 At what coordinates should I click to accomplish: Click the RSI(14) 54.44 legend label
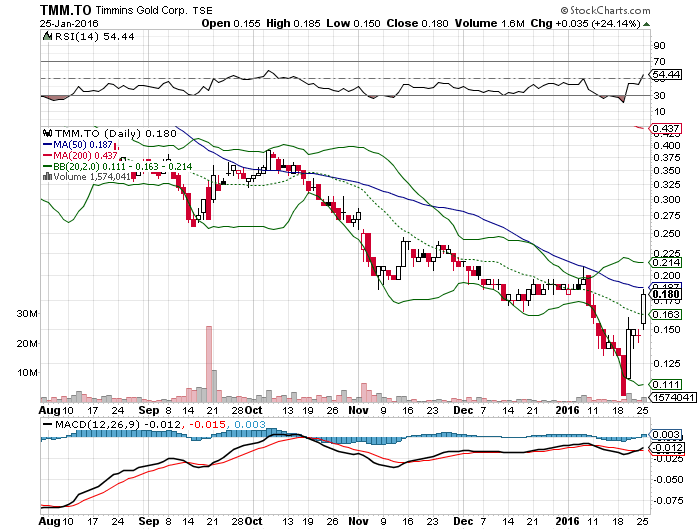[94, 37]
